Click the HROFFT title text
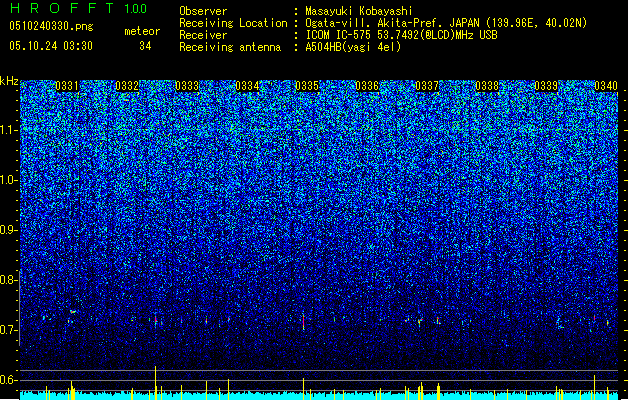The image size is (629, 400). (x=62, y=8)
